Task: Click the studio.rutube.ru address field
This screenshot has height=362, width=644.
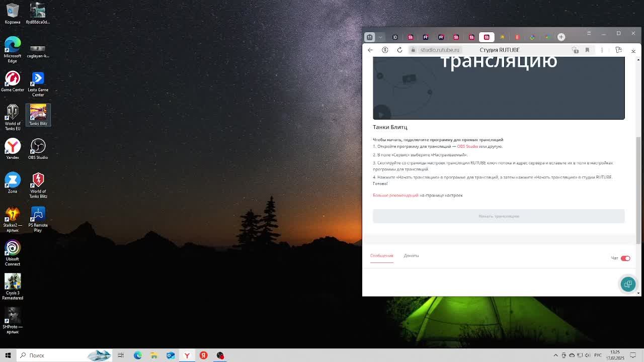Action: click(x=440, y=50)
